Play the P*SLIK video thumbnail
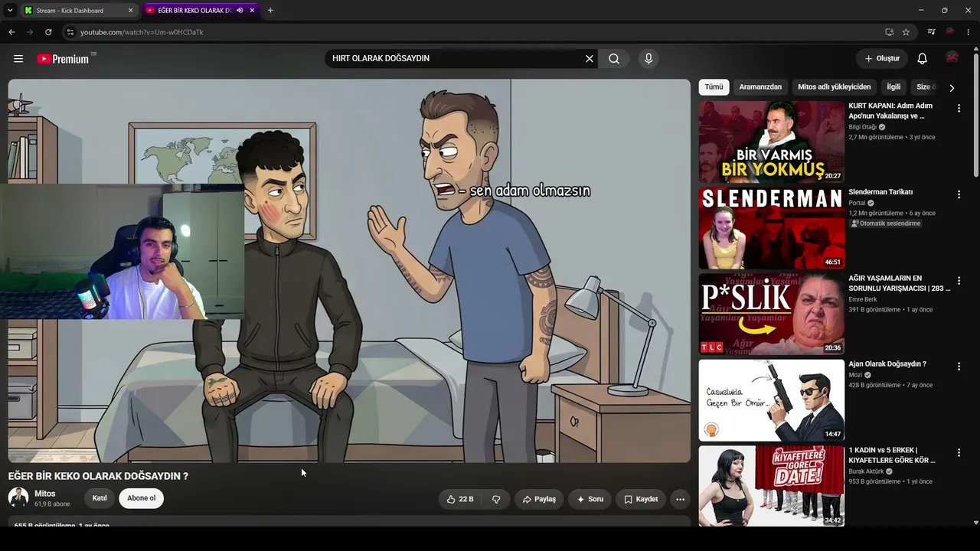The height and width of the screenshot is (551, 980). [772, 314]
